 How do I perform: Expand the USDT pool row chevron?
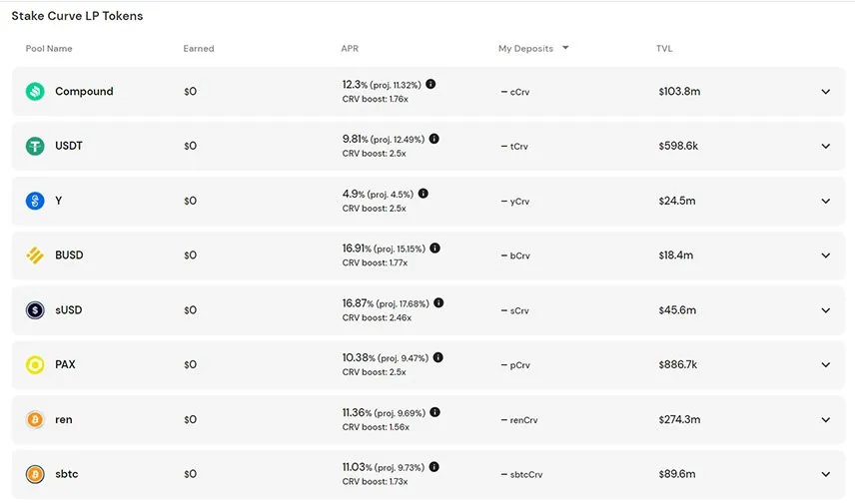click(x=826, y=146)
